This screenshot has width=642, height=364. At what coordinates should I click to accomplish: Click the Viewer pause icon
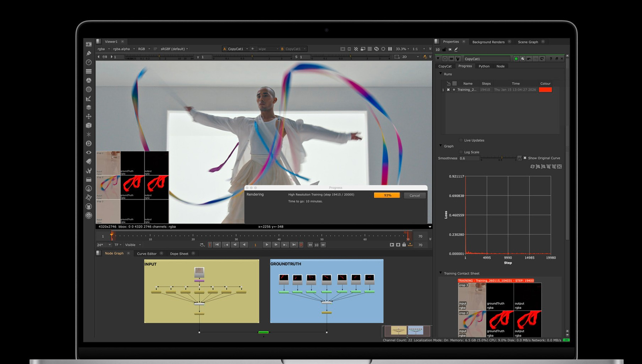(x=390, y=49)
